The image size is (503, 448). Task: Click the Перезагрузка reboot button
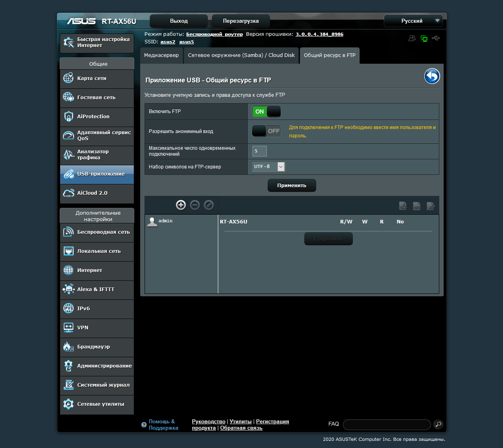pos(241,21)
